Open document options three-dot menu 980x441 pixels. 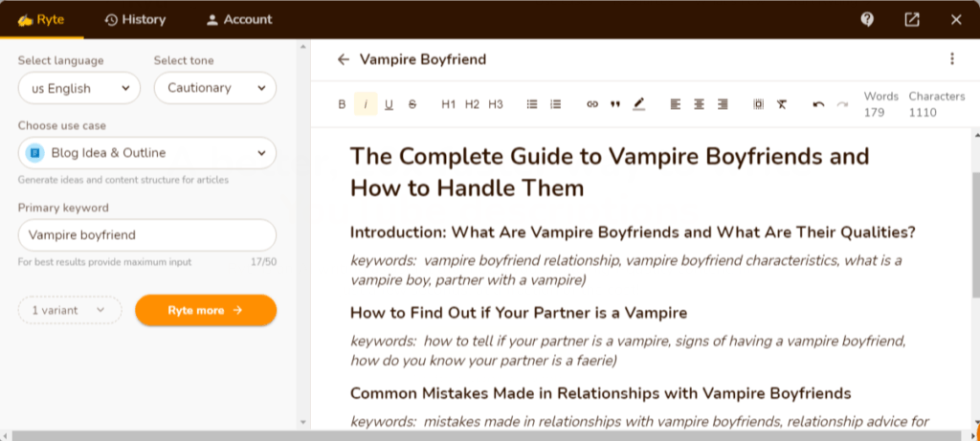(952, 58)
